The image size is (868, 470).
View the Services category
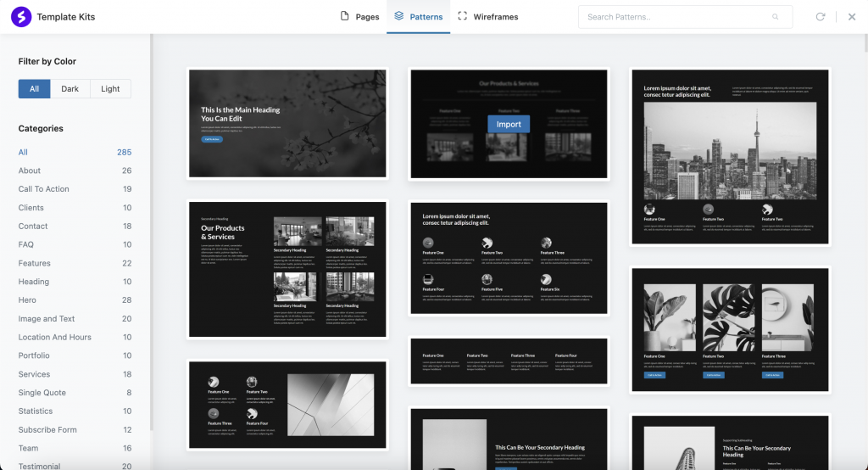75,374
